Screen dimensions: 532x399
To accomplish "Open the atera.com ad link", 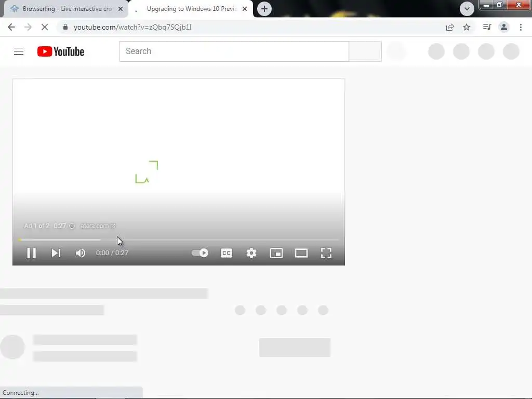I will [x=98, y=226].
